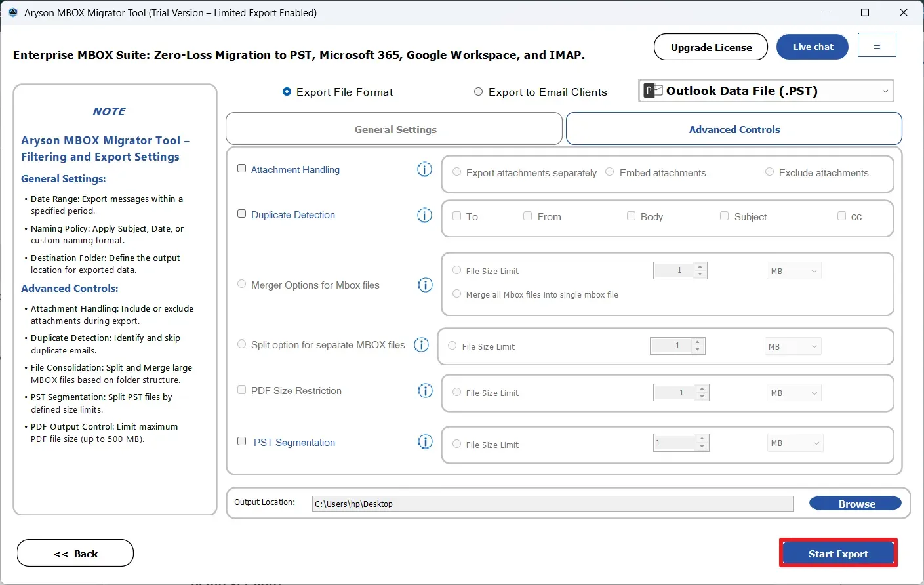Increase the PST Segmentation size value
The width and height of the screenshot is (924, 585).
702,439
